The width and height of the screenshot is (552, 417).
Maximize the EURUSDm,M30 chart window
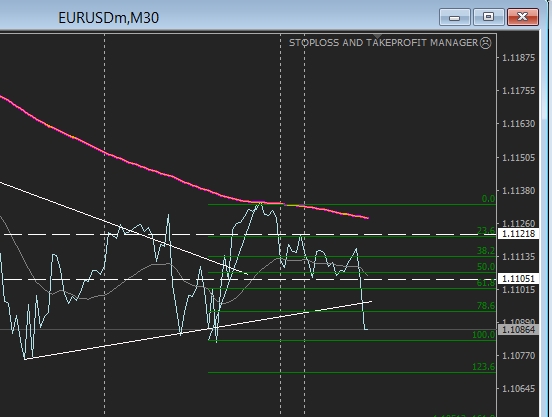pos(488,17)
